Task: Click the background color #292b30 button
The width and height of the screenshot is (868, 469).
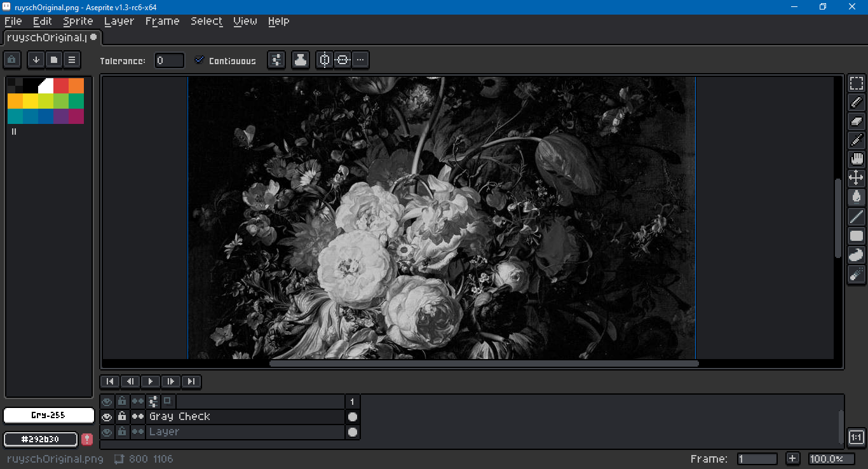Action: [41, 439]
